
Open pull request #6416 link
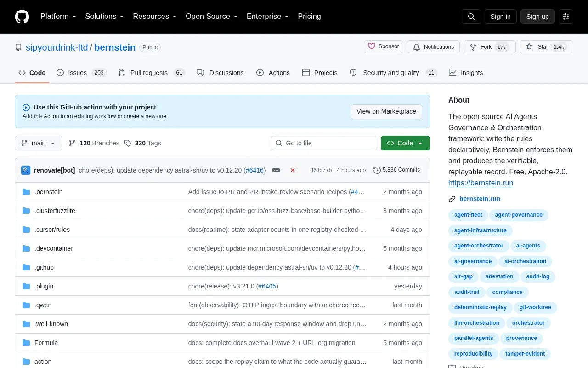(x=254, y=170)
